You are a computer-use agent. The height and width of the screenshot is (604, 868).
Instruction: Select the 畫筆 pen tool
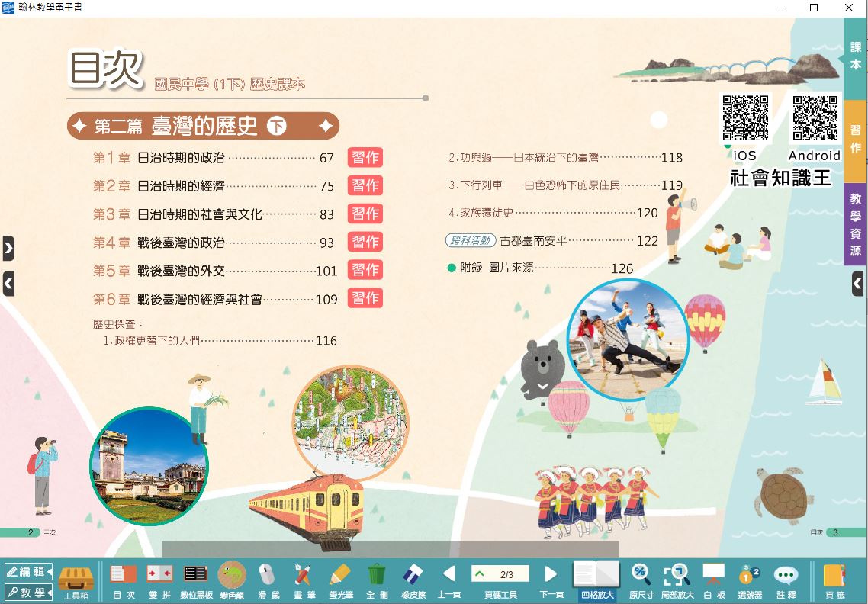coord(303,580)
